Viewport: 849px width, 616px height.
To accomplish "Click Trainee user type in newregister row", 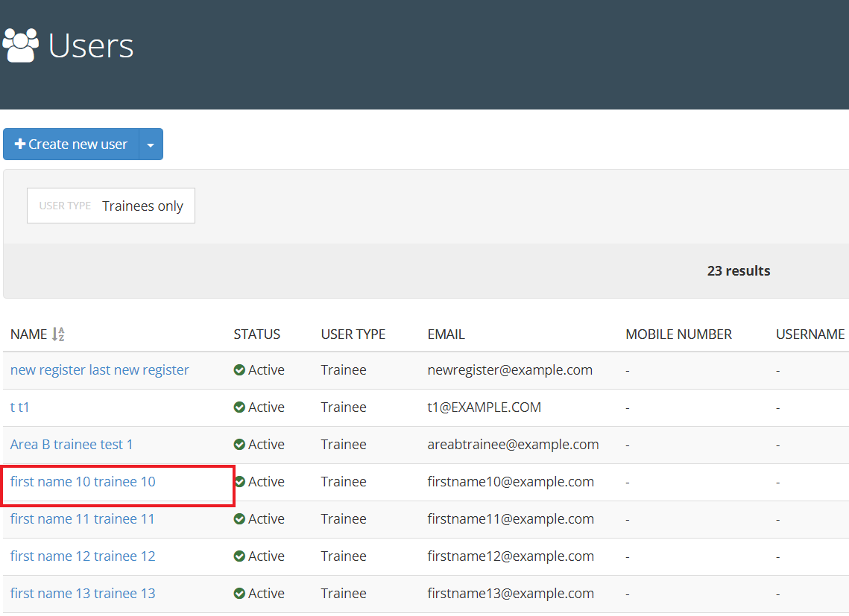I will [x=344, y=369].
